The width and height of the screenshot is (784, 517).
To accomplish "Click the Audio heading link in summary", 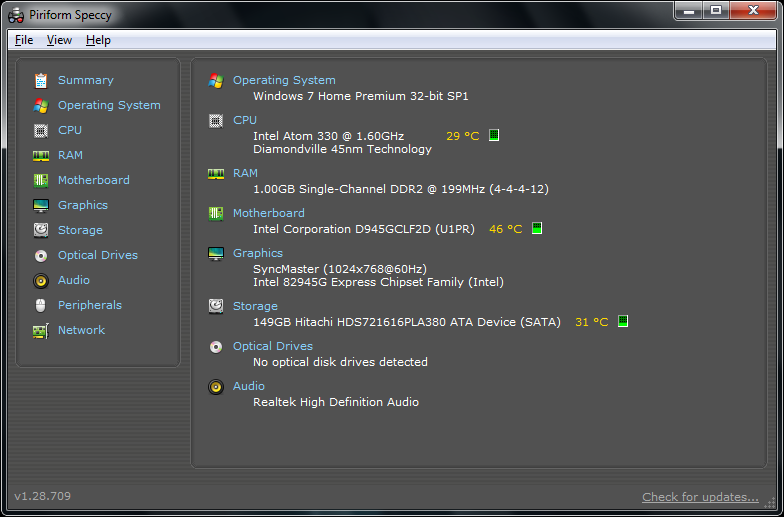I will tap(249, 386).
